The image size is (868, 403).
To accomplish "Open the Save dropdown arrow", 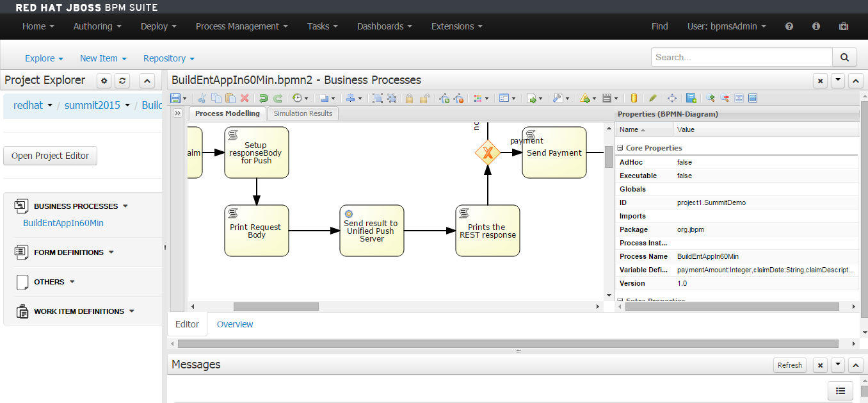I will 185,99.
